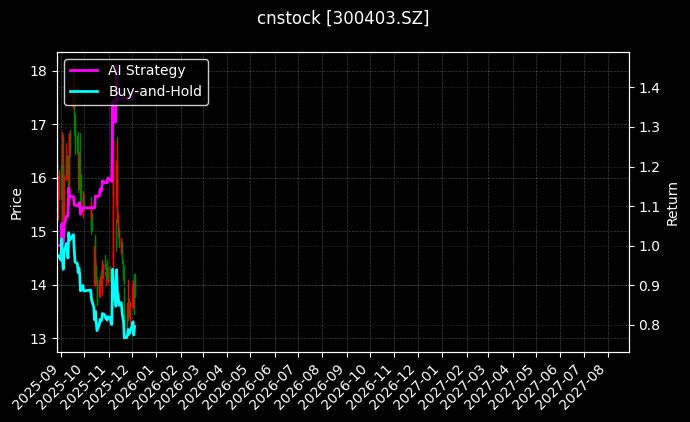Click the 0.8 tick on Return axis
Image resolution: width=690 pixels, height=422 pixels.
click(x=649, y=325)
